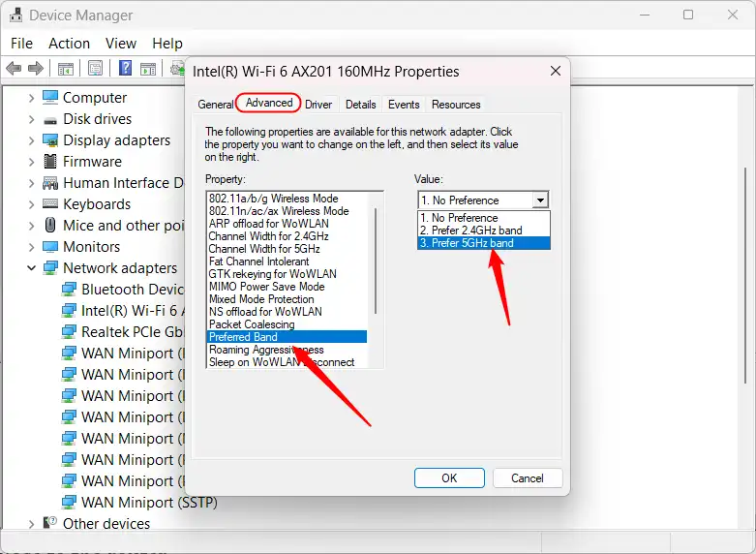Click the blue Help question-mark toolbar icon
This screenshot has height=554, width=756.
point(126,68)
